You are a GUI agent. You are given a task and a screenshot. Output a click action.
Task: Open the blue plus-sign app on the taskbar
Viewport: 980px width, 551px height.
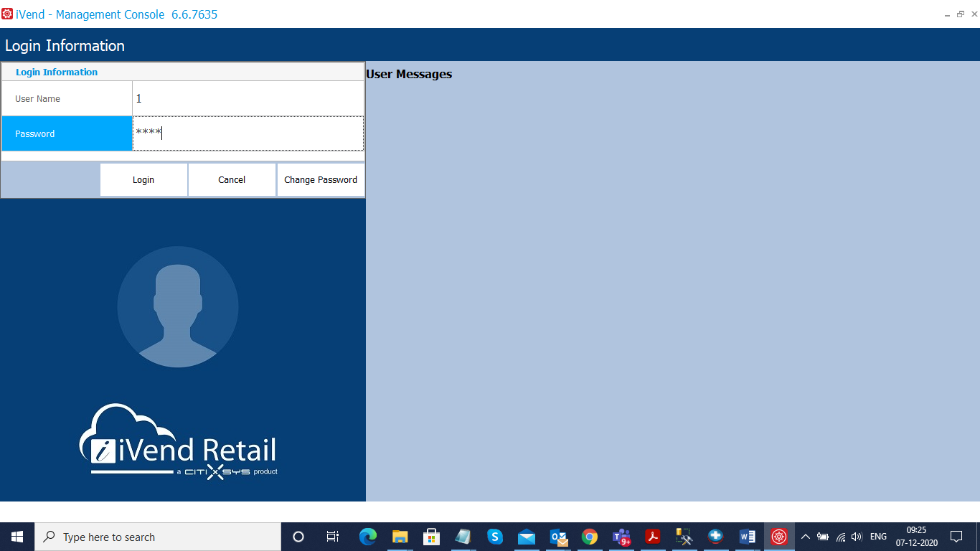(x=715, y=537)
